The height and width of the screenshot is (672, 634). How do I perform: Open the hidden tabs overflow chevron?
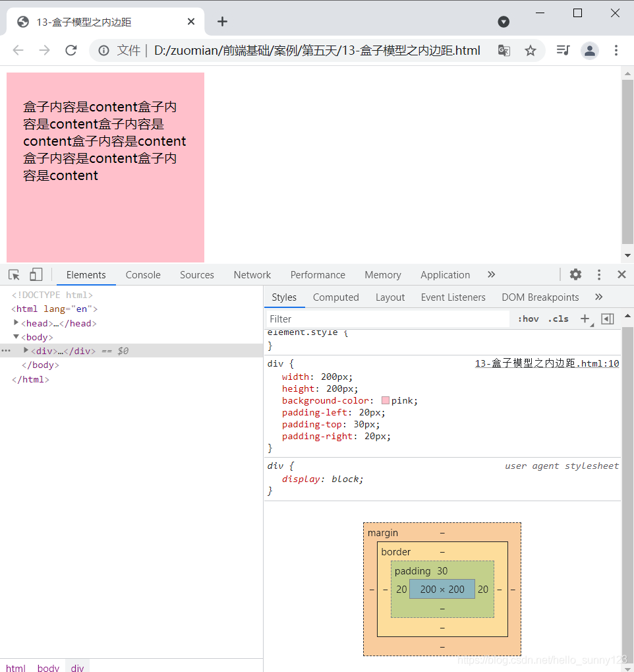(491, 274)
